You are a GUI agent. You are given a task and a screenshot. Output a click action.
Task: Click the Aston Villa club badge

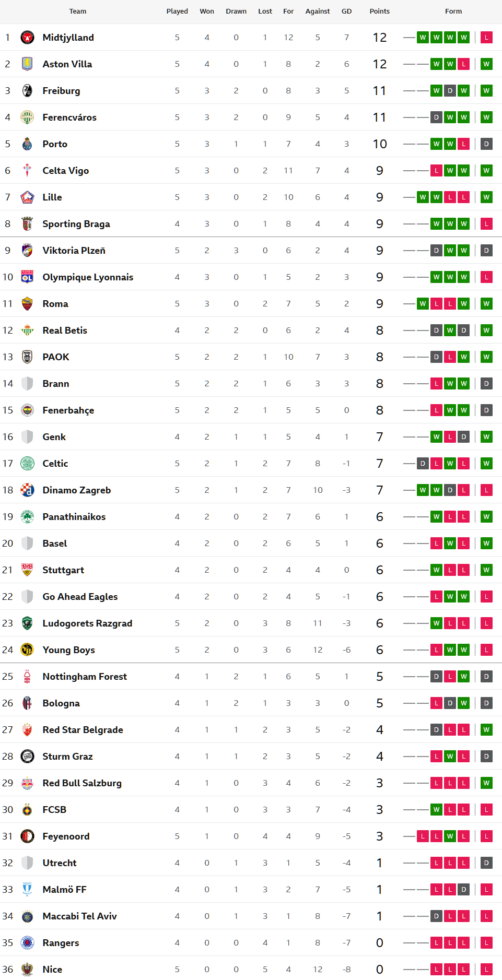27,64
